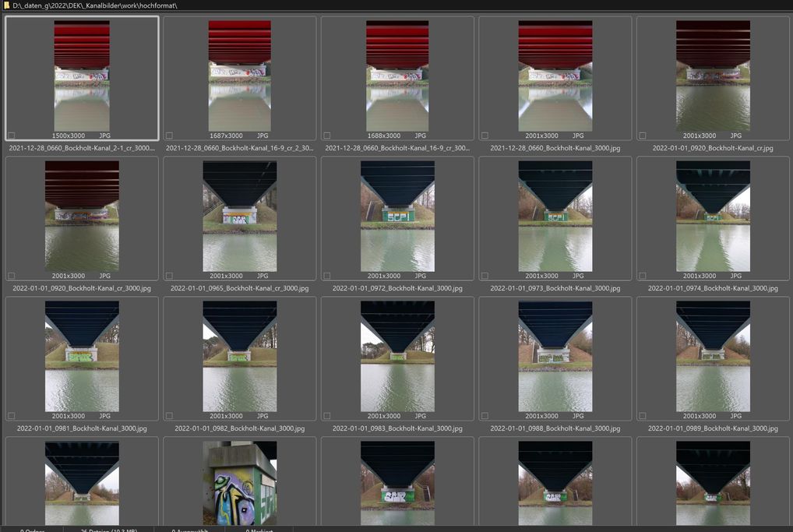Open thumbnail of 2021-12-28_0660_Bockholt-Kanal_3000.jpg
Screen dimensions: 793x532
tap(555, 76)
